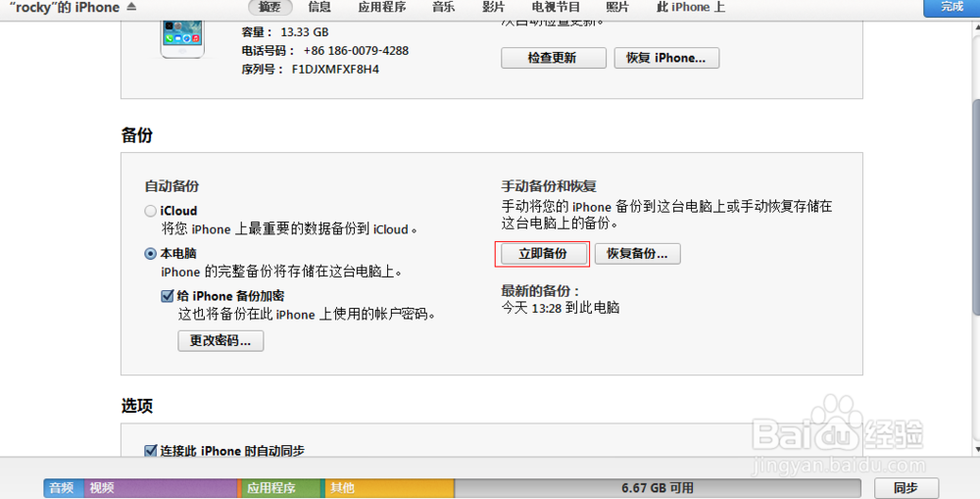The image size is (980, 499).
Task: Switch to the 影片 tab
Action: coord(493,7)
